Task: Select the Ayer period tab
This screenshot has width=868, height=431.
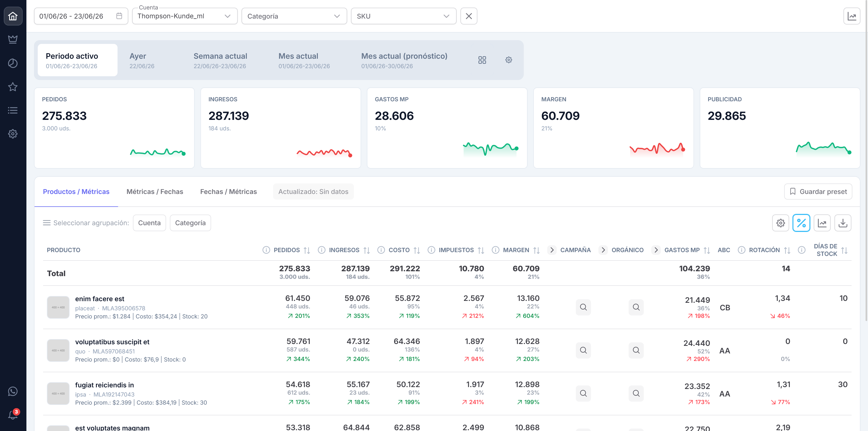Action: pos(142,60)
